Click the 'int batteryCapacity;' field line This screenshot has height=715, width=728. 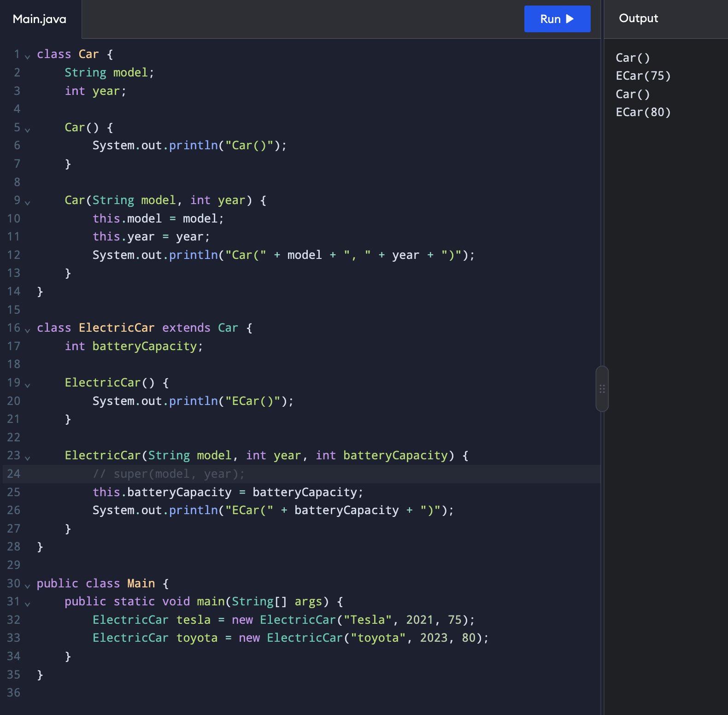(134, 346)
